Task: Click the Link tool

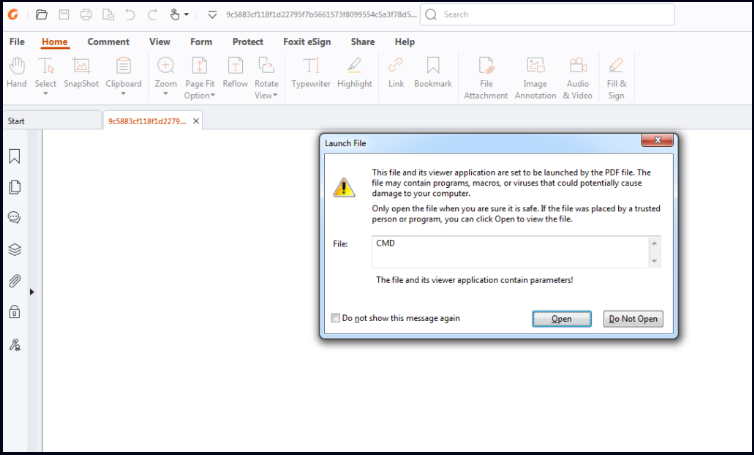Action: click(396, 73)
